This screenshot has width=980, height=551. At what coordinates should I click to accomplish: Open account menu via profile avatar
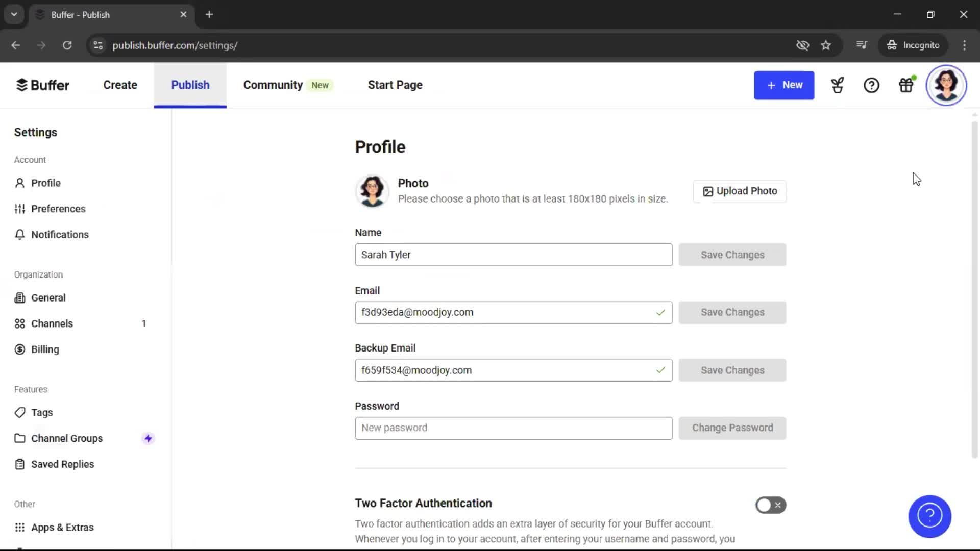coord(946,85)
